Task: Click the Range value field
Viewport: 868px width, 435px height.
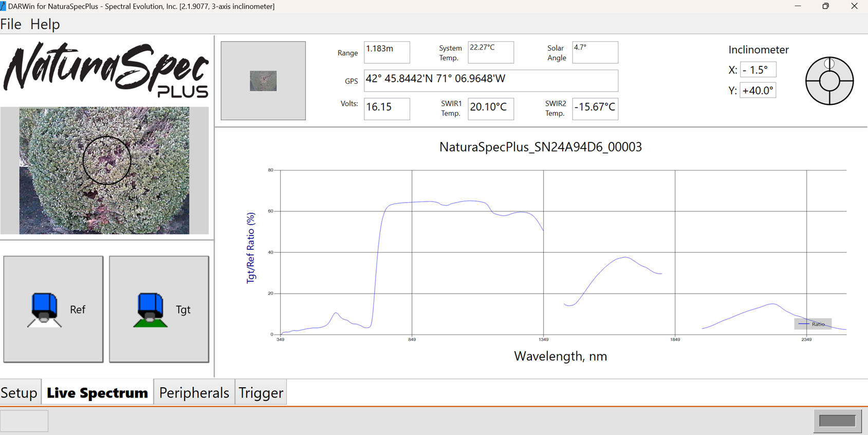Action: pos(386,52)
